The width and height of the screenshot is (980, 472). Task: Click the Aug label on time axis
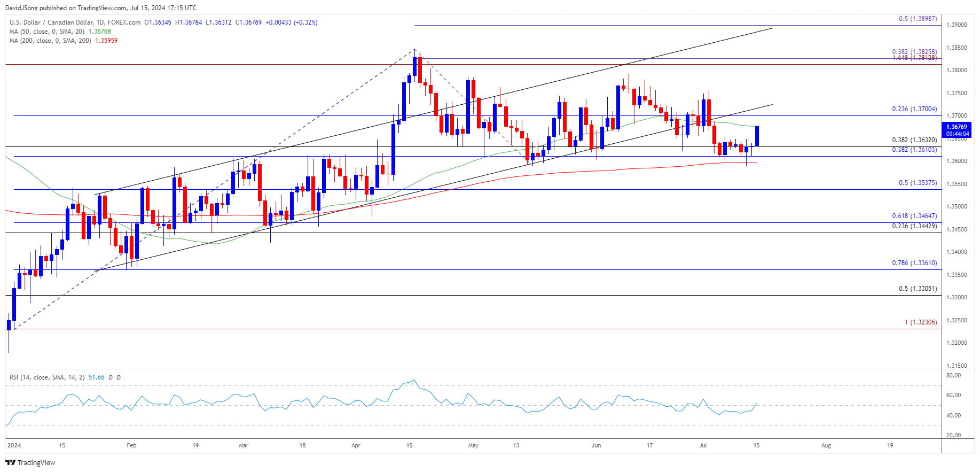click(826, 445)
